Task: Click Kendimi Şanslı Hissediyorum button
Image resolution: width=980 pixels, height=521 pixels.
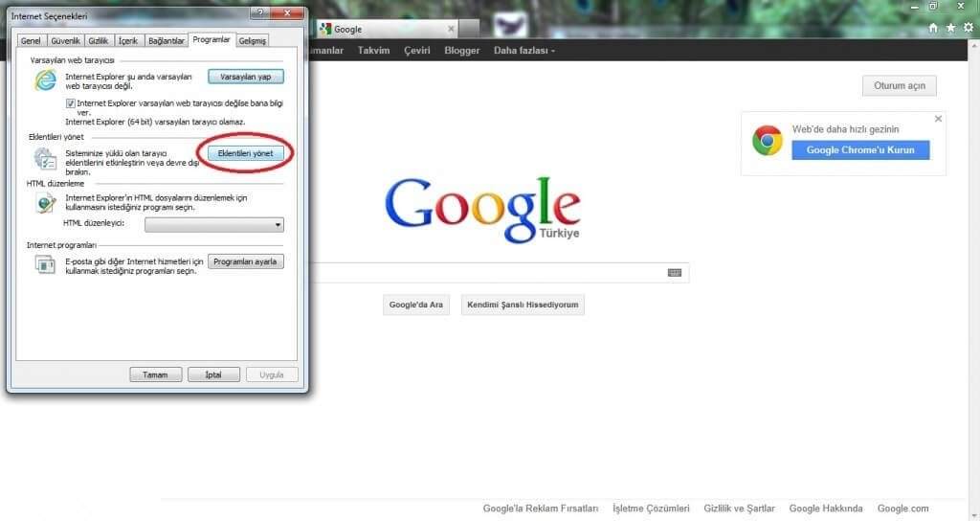Action: point(523,305)
